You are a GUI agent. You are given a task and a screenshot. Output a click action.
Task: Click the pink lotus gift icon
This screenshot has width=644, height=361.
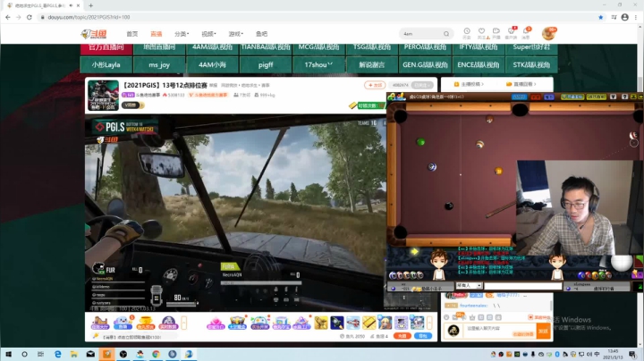[x=216, y=323]
